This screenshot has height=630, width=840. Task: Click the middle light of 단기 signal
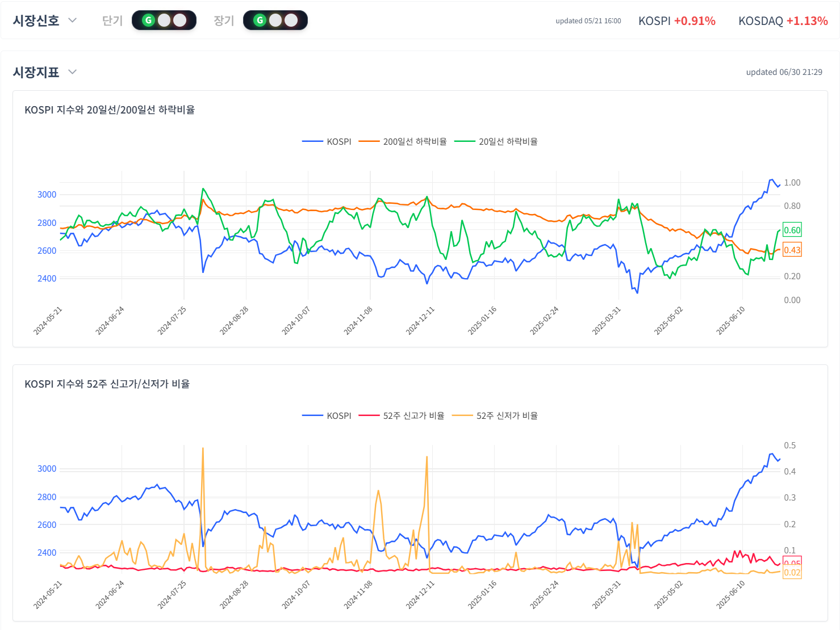click(x=164, y=20)
